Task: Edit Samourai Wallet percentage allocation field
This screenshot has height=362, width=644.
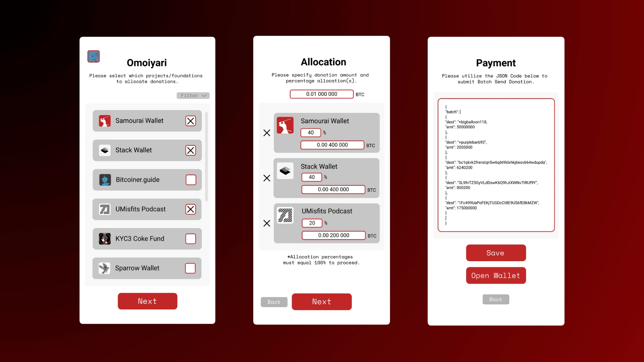Action: pos(311,132)
